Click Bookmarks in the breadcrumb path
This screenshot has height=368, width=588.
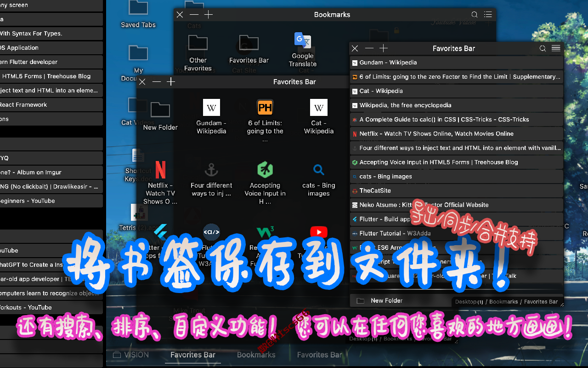(503, 302)
